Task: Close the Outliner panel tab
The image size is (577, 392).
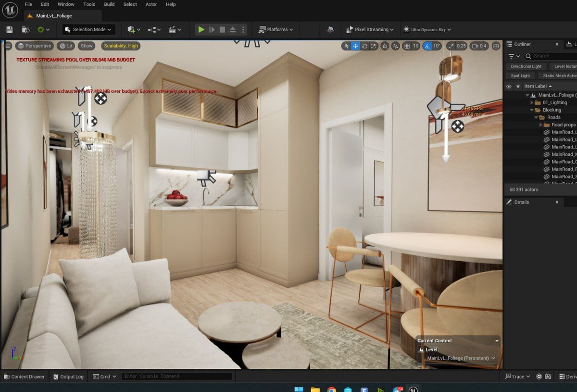Action: pos(557,44)
